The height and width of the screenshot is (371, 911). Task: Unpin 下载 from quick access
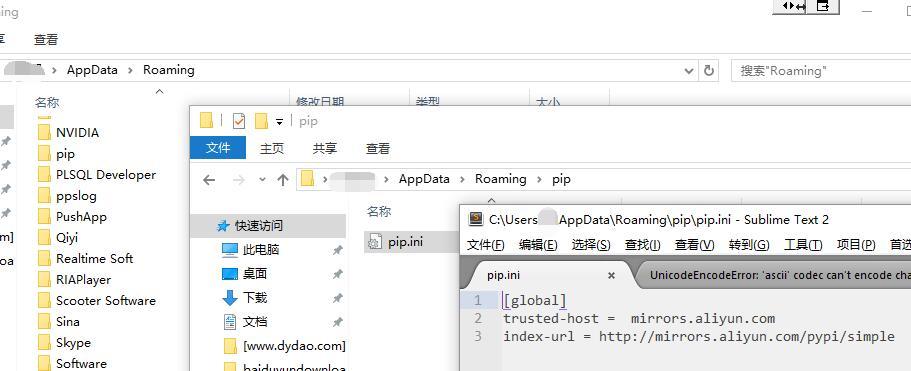[337, 298]
